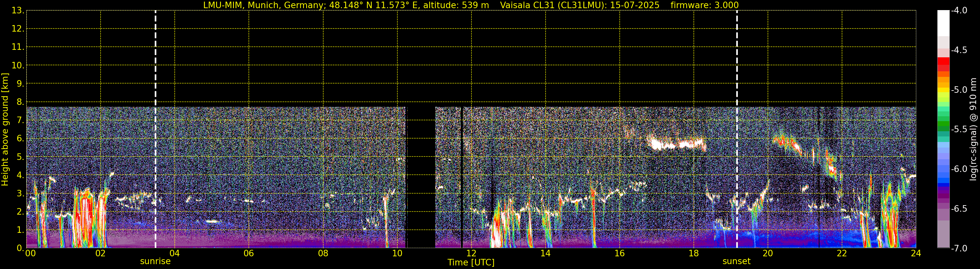980x269 pixels.
Task: Click the colorbar label 'log(rc-signal) @ 910 nm'
Action: pyautogui.click(x=973, y=130)
